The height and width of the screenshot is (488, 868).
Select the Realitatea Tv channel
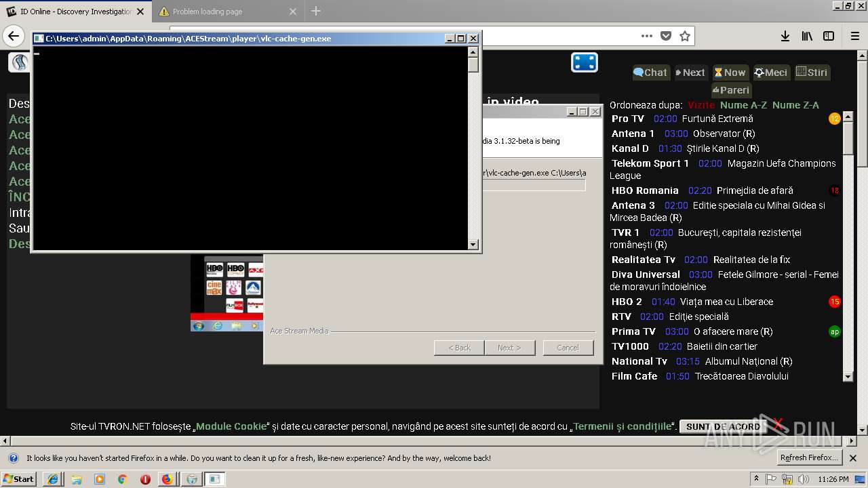click(x=644, y=260)
